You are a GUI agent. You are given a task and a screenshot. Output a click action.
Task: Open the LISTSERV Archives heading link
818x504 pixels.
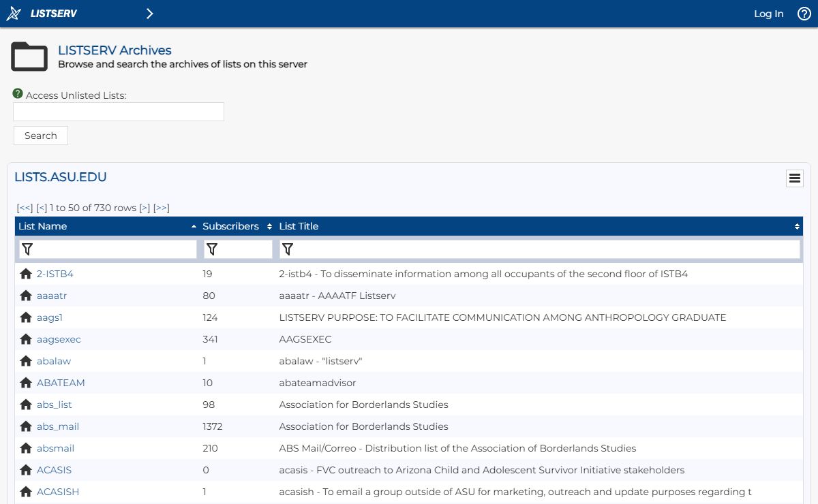115,50
